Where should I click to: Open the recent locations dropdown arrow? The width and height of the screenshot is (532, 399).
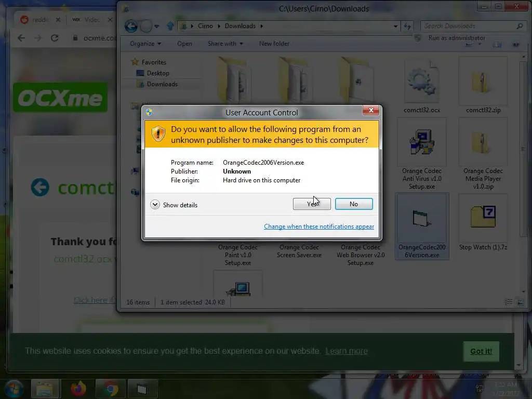tap(156, 26)
